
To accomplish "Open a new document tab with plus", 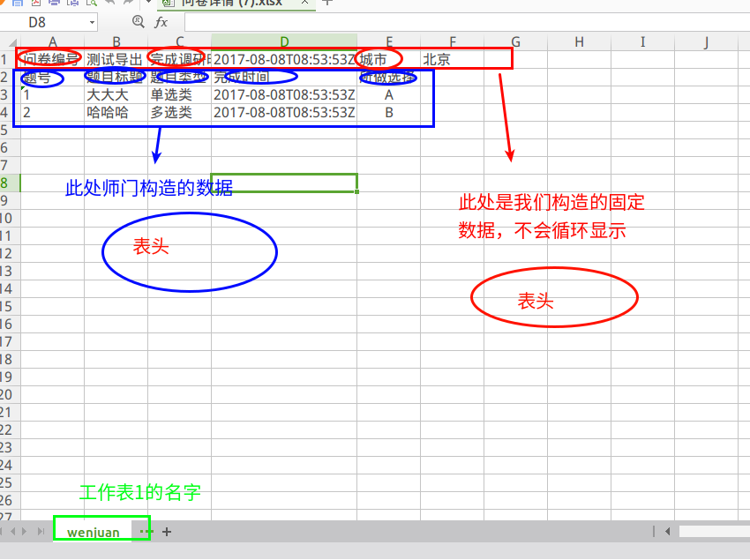I will point(327,3).
